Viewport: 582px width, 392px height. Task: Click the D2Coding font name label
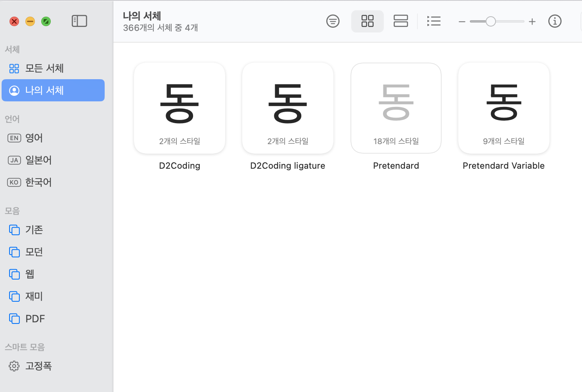[180, 166]
